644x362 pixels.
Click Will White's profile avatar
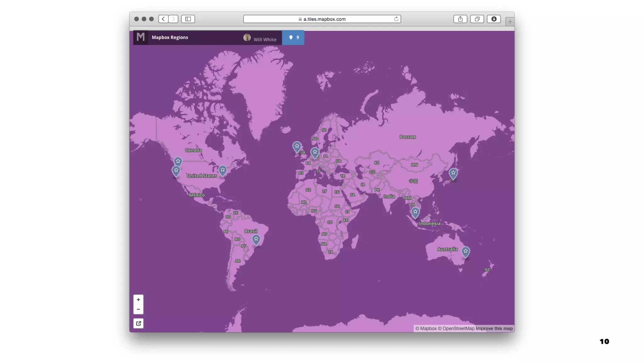pos(247,38)
